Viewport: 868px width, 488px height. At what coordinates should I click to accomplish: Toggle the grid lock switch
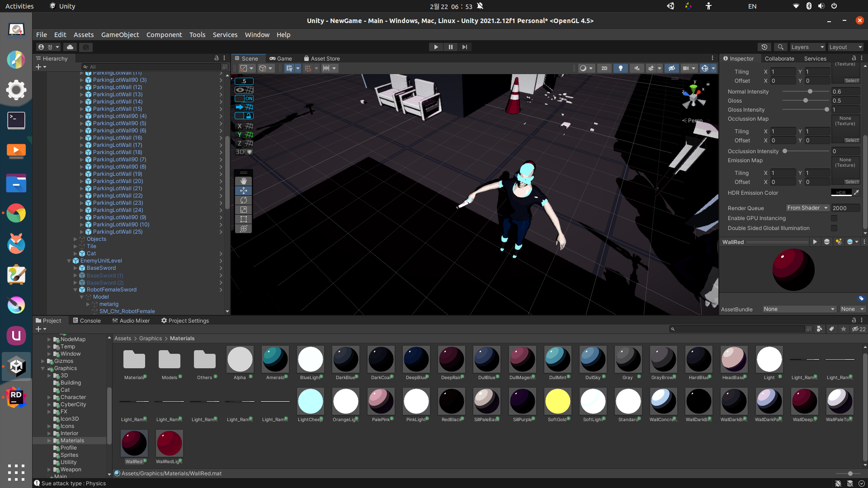click(244, 116)
